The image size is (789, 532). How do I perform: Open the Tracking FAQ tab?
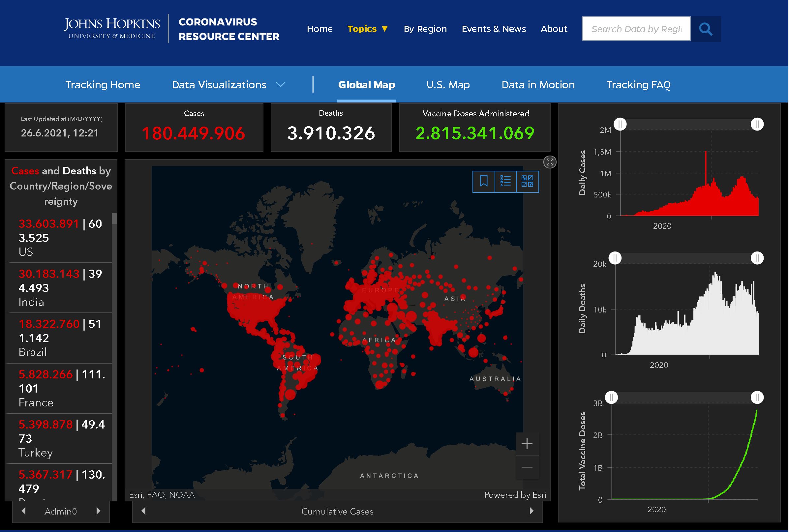pos(638,84)
